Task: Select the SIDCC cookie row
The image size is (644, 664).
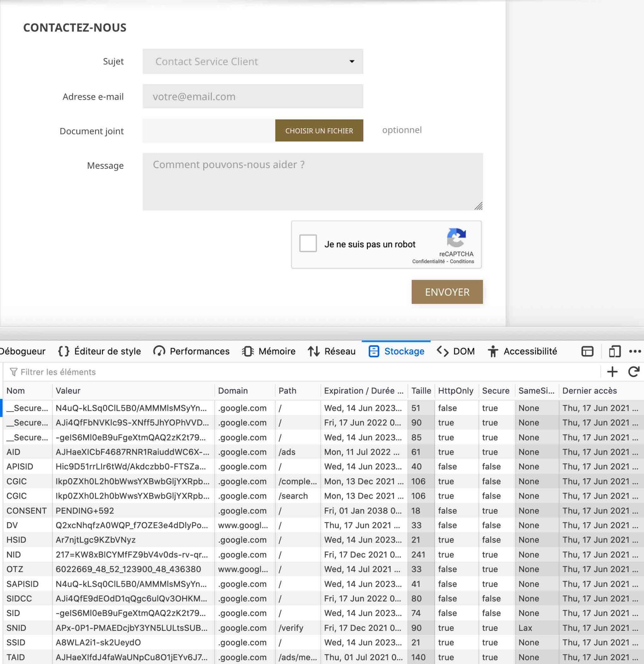Action: click(323, 599)
